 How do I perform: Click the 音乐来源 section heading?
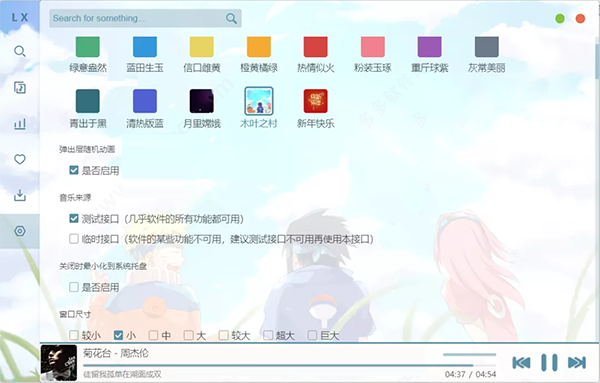pyautogui.click(x=75, y=197)
